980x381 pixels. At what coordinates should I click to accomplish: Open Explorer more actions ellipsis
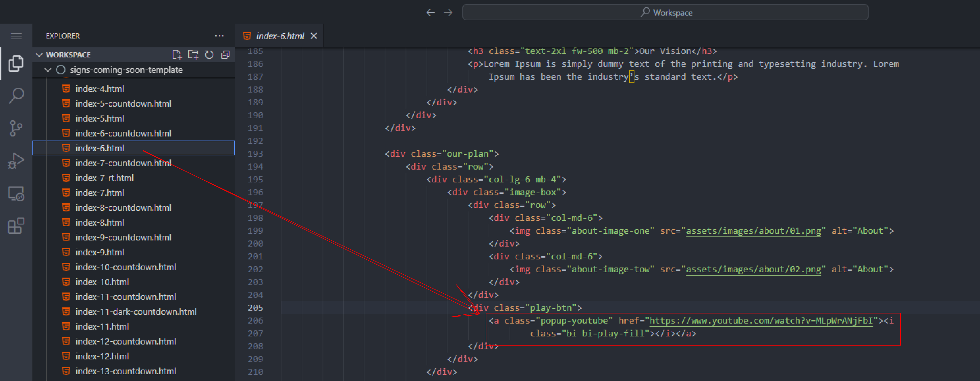click(219, 36)
